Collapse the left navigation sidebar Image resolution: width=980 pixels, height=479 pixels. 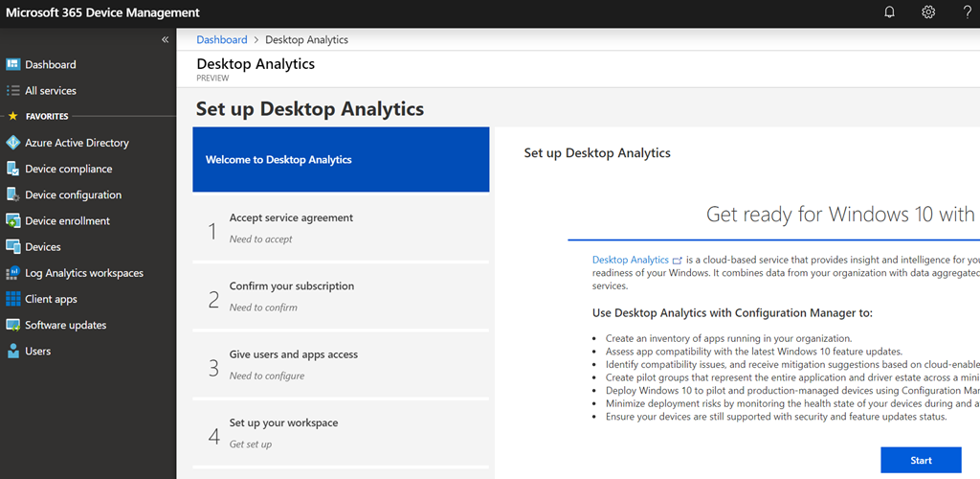pyautogui.click(x=165, y=39)
